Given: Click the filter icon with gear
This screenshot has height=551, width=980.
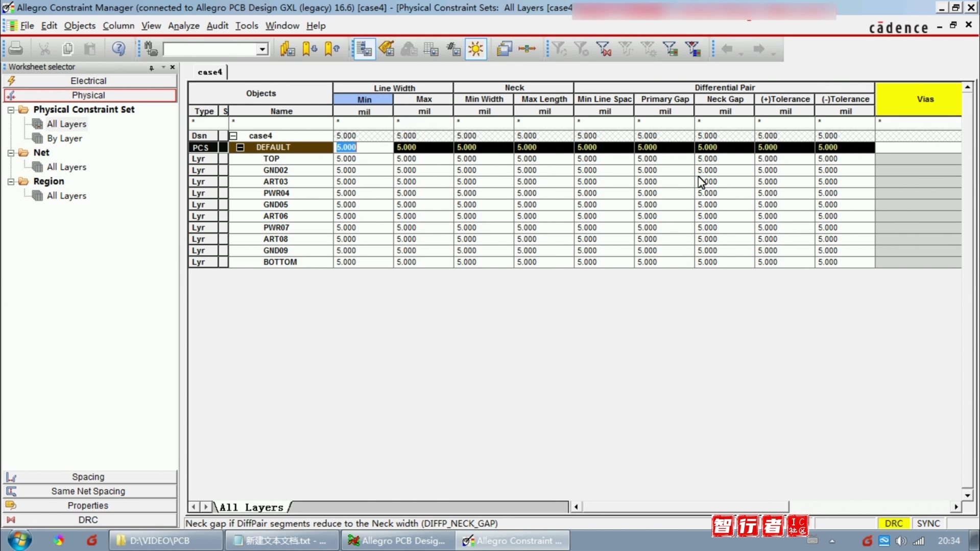Looking at the screenshot, I should point(649,49).
